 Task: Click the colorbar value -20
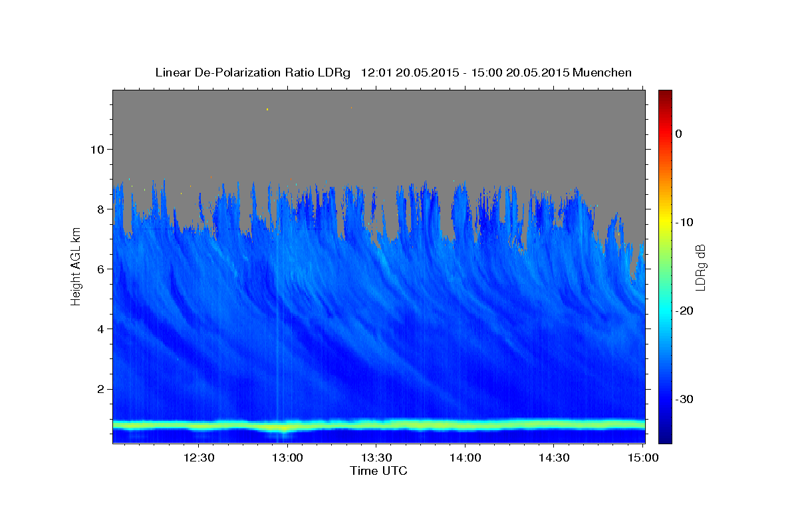click(685, 311)
